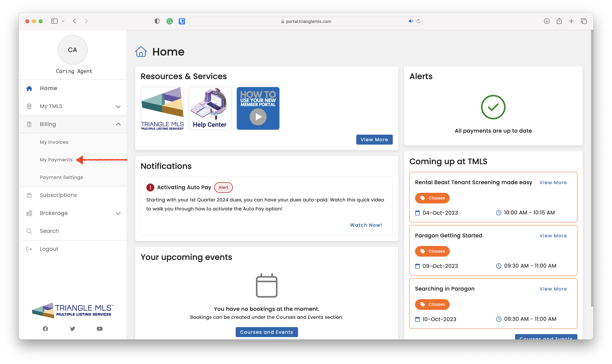
Task: Click the Home house icon in sidebar
Action: pos(29,88)
